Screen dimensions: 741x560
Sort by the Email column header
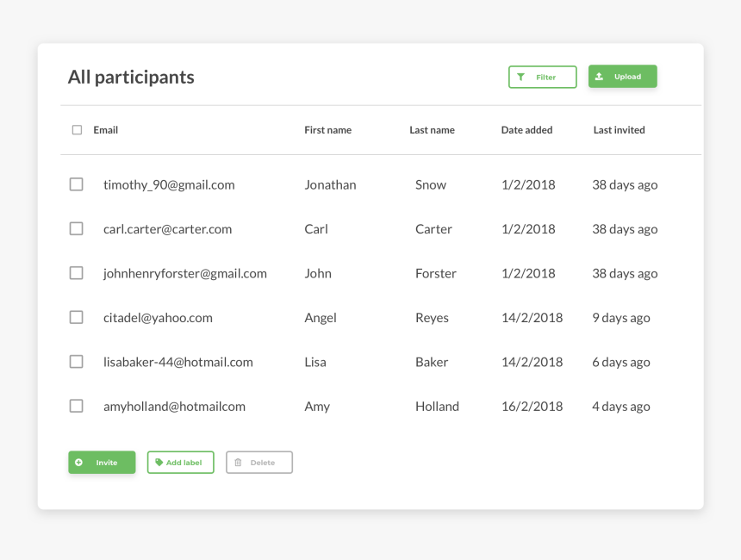(x=106, y=130)
